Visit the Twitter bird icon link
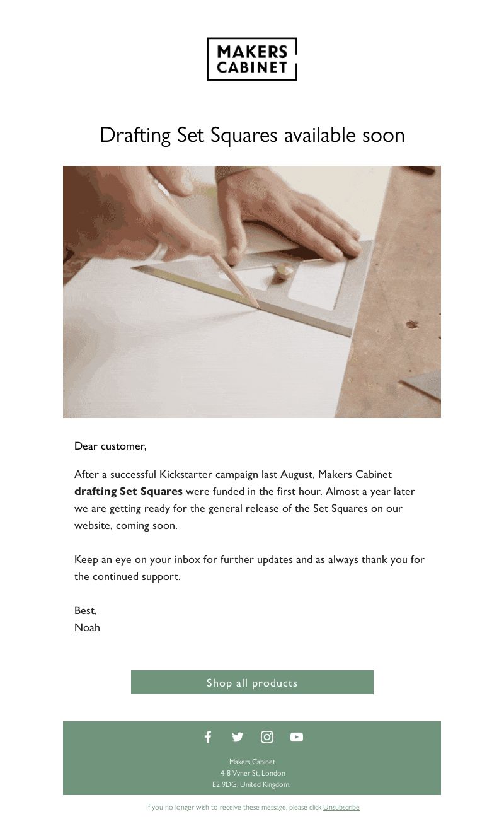 (238, 737)
